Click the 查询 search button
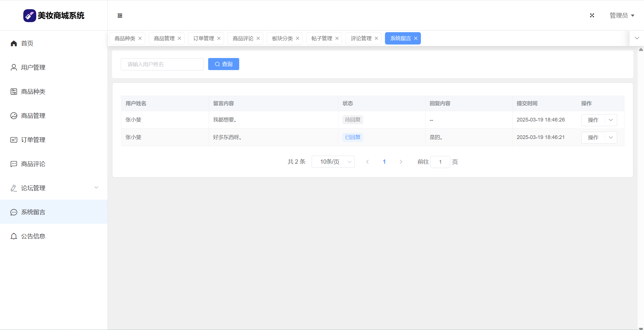Viewport: 644px width, 330px height. pyautogui.click(x=223, y=64)
